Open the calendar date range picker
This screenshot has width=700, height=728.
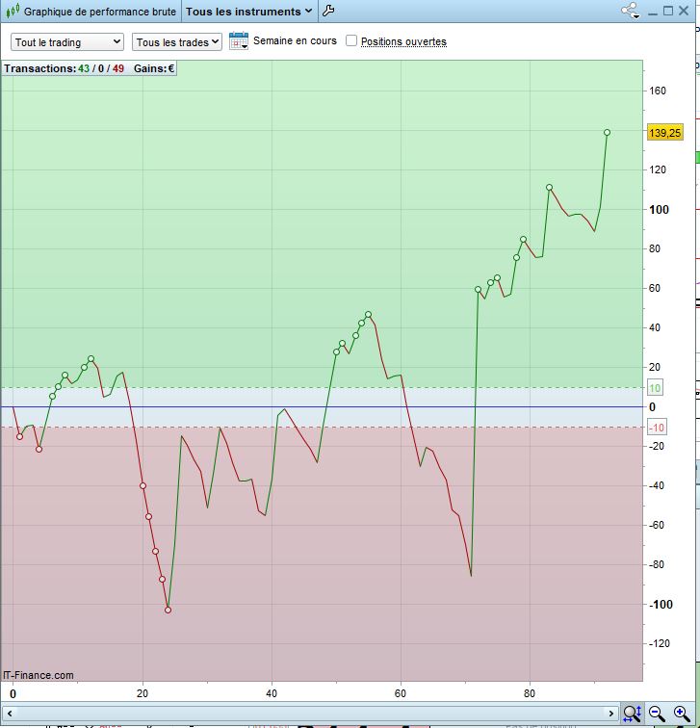coord(239,41)
